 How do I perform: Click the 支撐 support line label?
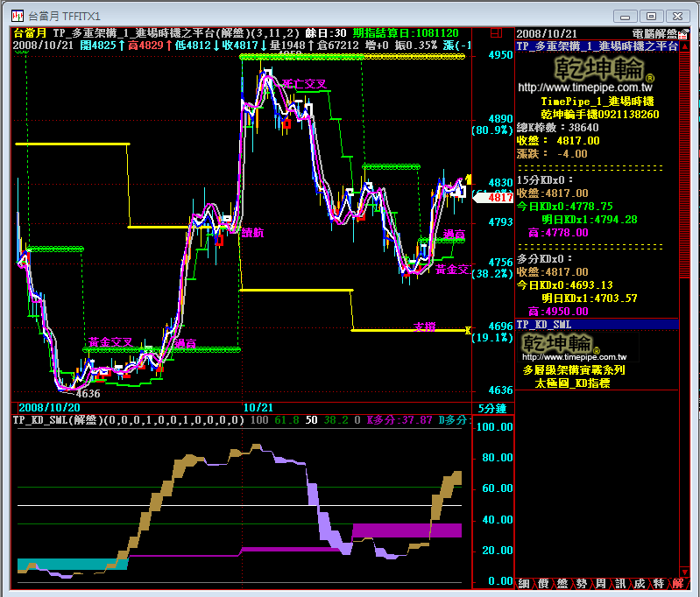coord(424,327)
